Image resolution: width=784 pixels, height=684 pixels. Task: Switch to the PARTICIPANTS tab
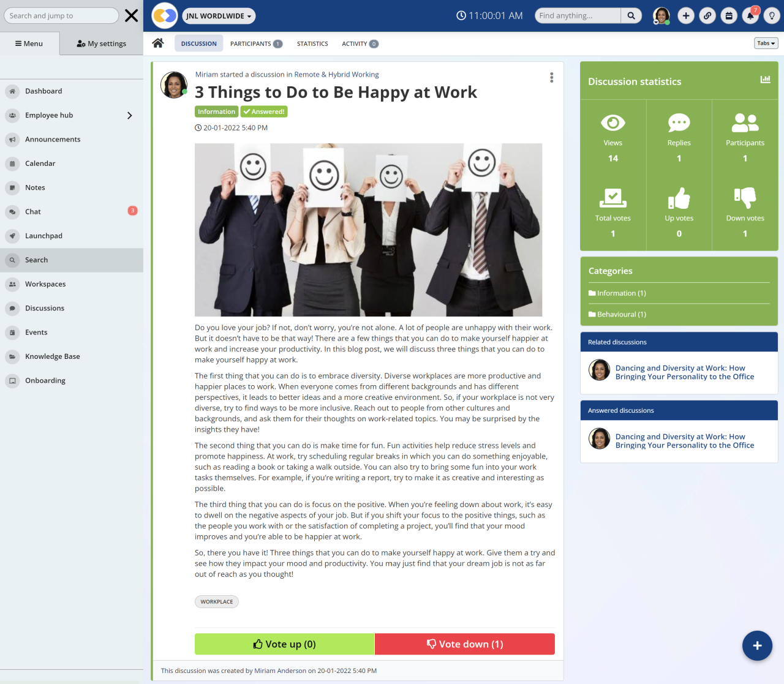[x=251, y=43]
